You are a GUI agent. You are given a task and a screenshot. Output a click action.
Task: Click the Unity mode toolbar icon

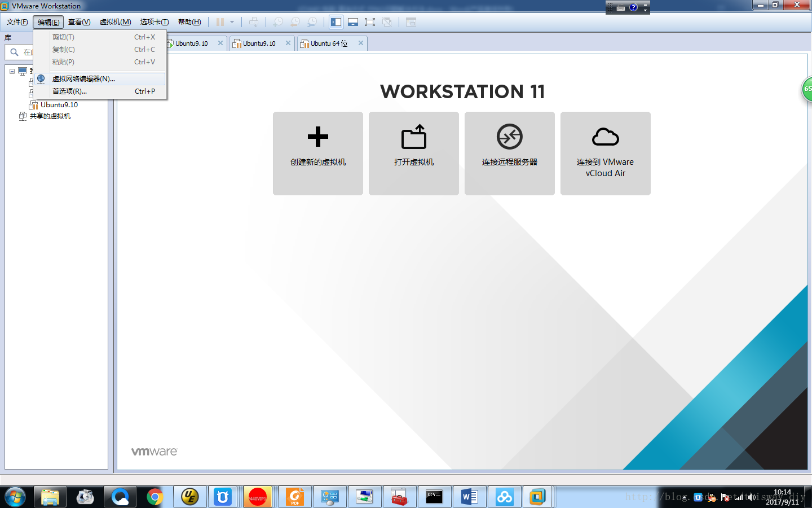(x=387, y=22)
